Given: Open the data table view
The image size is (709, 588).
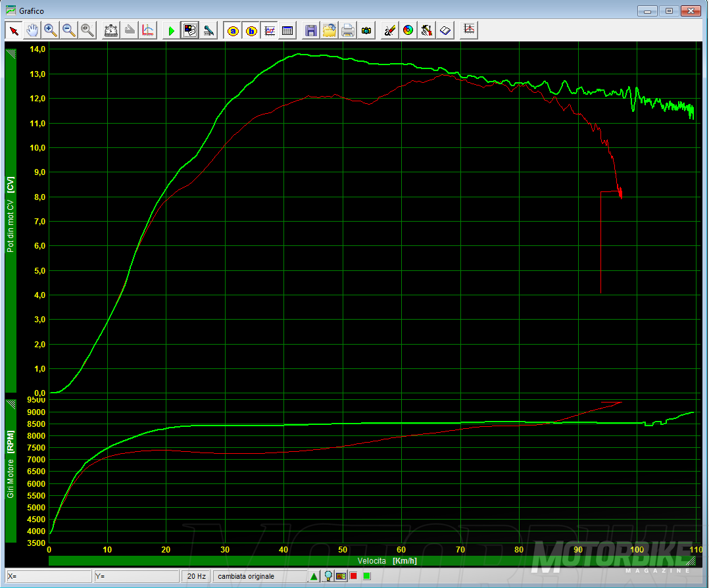Looking at the screenshot, I should tap(287, 30).
